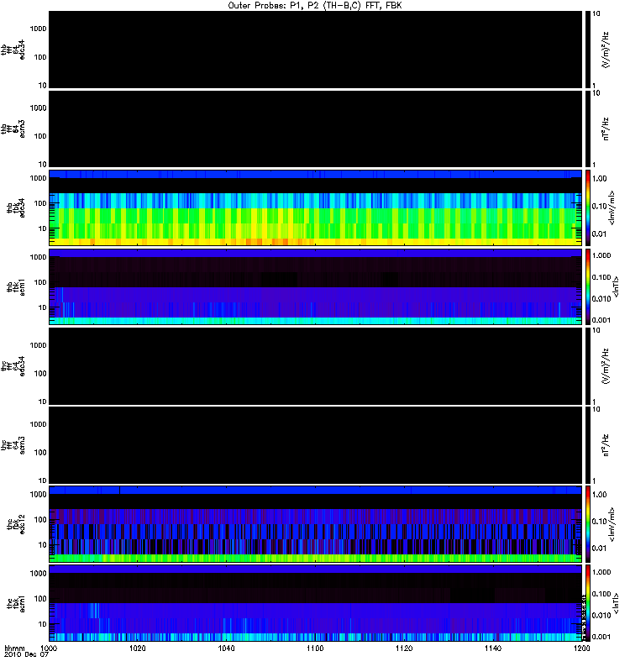Click the thc fff 64 scm3 panel label
630x672 pixels.
pyautogui.click(x=13, y=445)
